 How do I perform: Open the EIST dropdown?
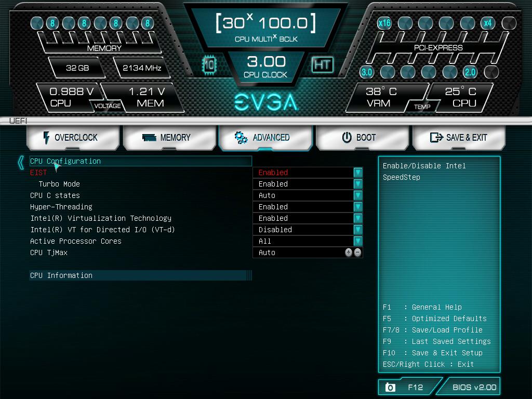pos(357,172)
